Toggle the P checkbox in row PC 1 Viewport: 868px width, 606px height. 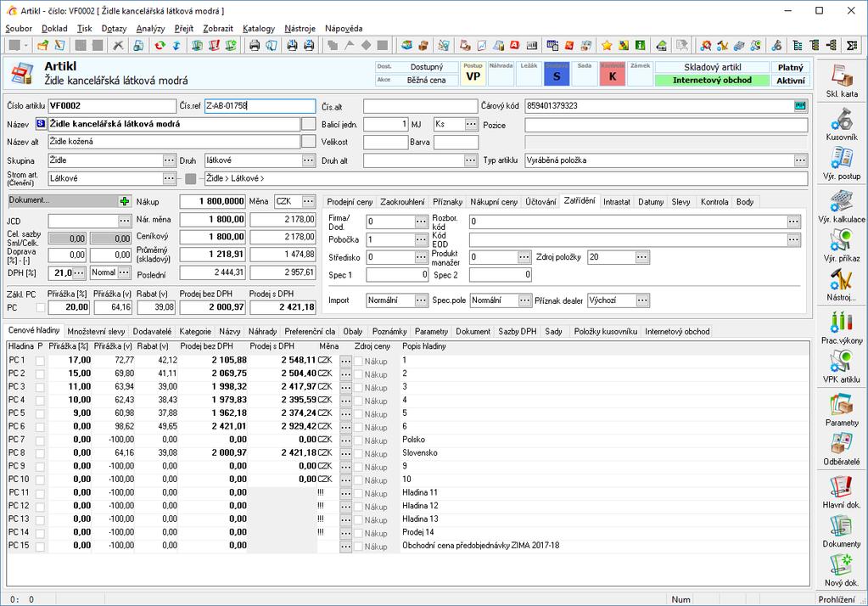click(x=40, y=361)
